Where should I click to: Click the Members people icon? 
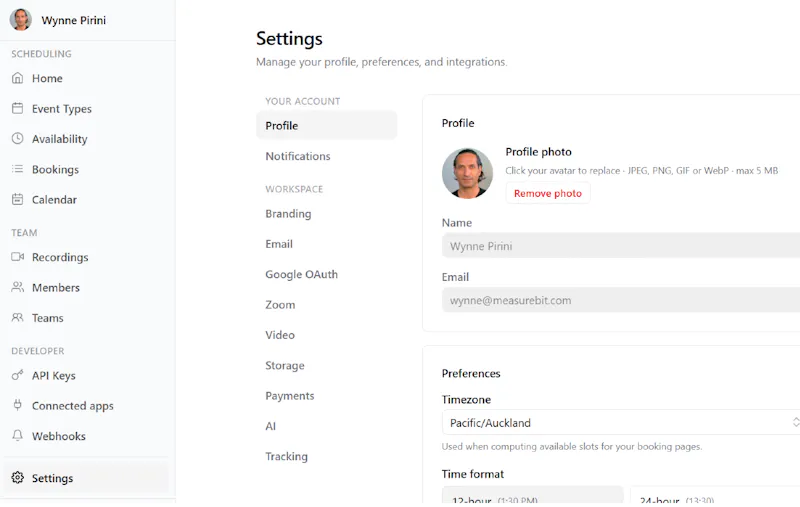click(17, 287)
